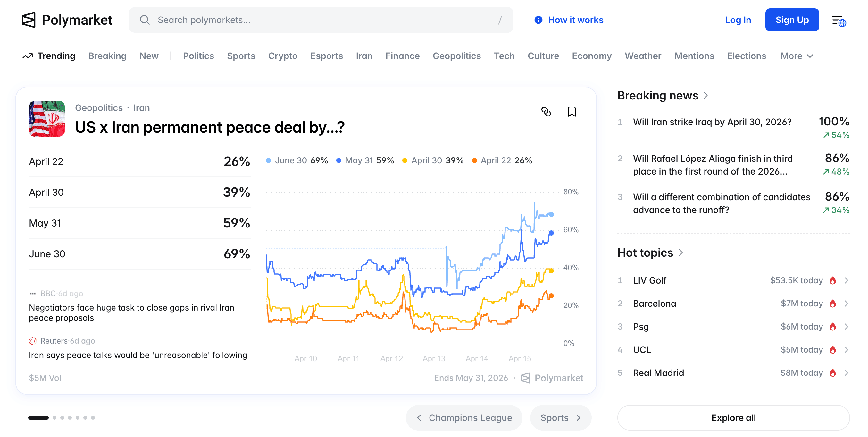Click the copy link icon on market card
Screen dimensions: 868x437
click(x=546, y=112)
